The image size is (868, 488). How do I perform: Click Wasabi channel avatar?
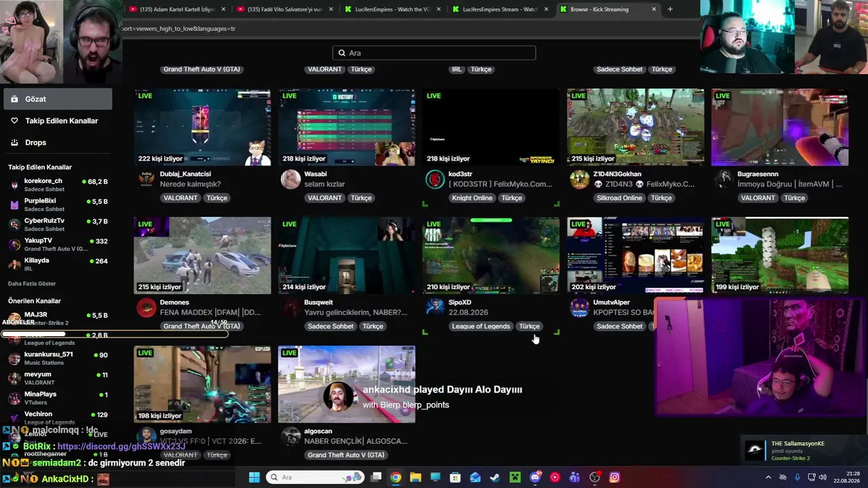click(x=291, y=179)
